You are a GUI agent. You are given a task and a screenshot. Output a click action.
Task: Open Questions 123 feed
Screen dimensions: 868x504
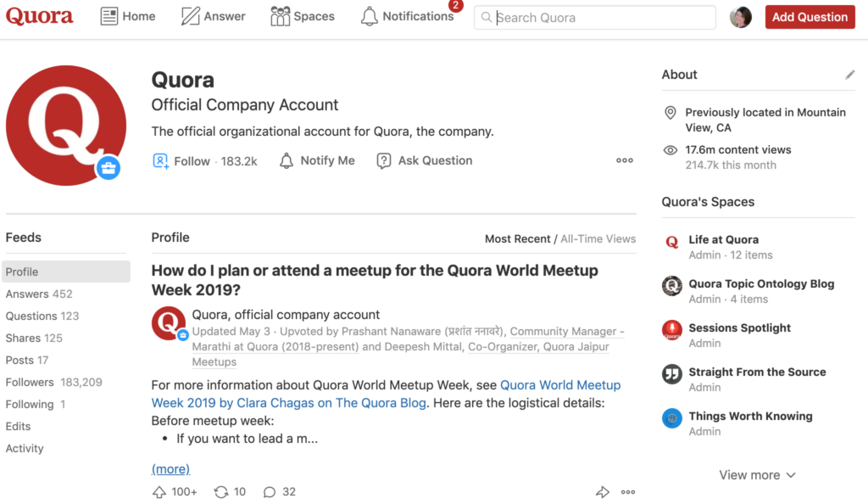pyautogui.click(x=42, y=316)
